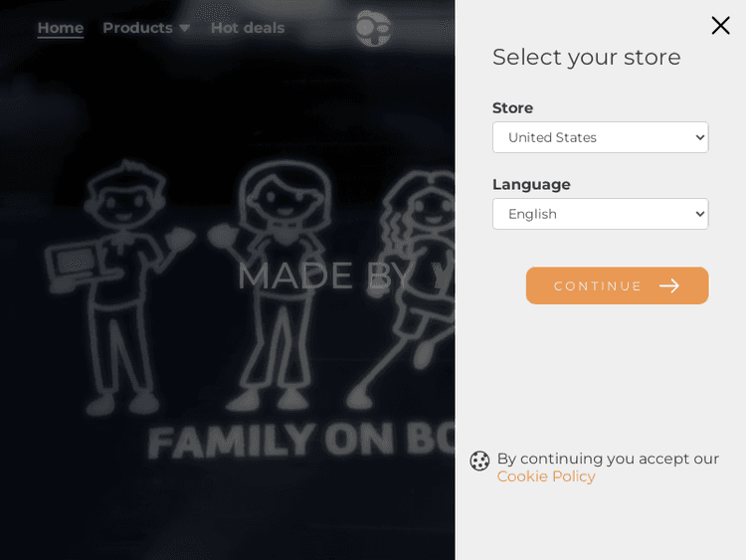Click the Language field label
Image resolution: width=746 pixels, height=560 pixels.
(531, 184)
